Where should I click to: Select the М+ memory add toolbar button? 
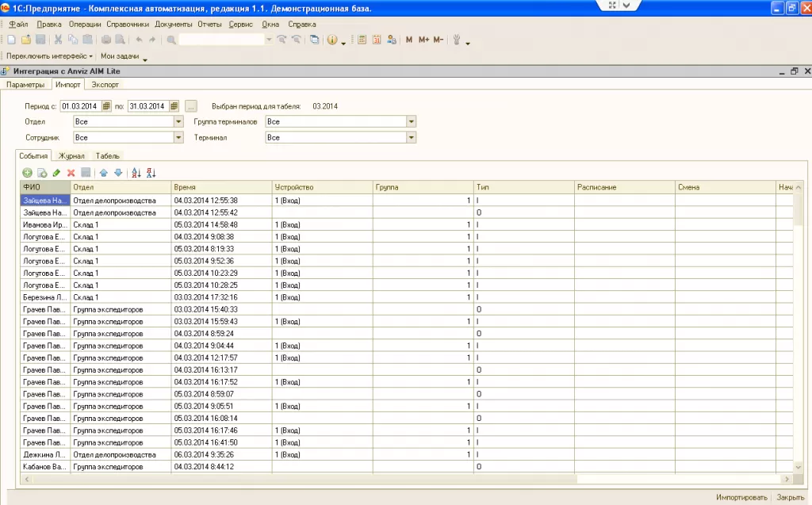point(423,40)
